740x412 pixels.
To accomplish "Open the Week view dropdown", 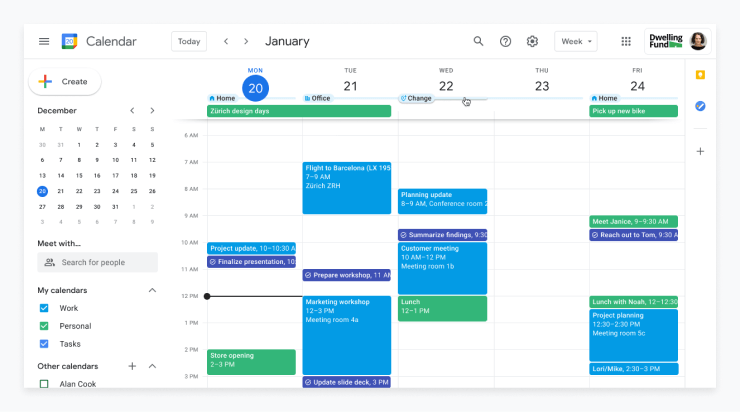I will (576, 42).
